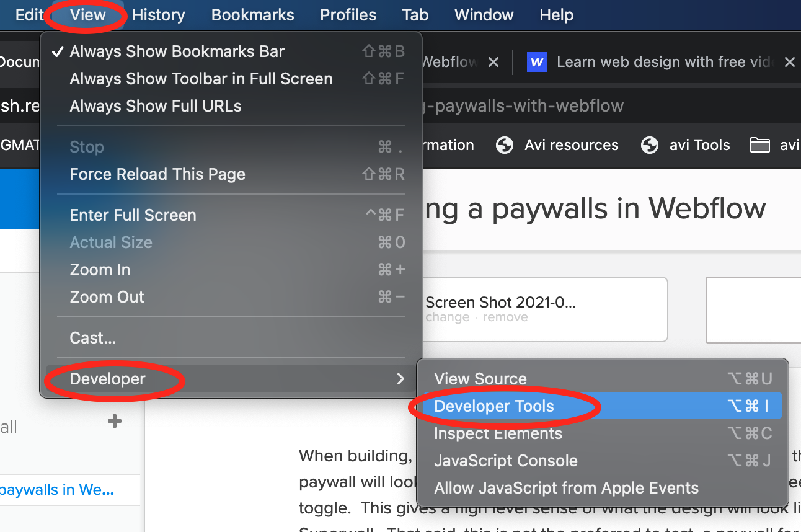The image size is (801, 532).
Task: Open the Window menu
Action: point(484,15)
